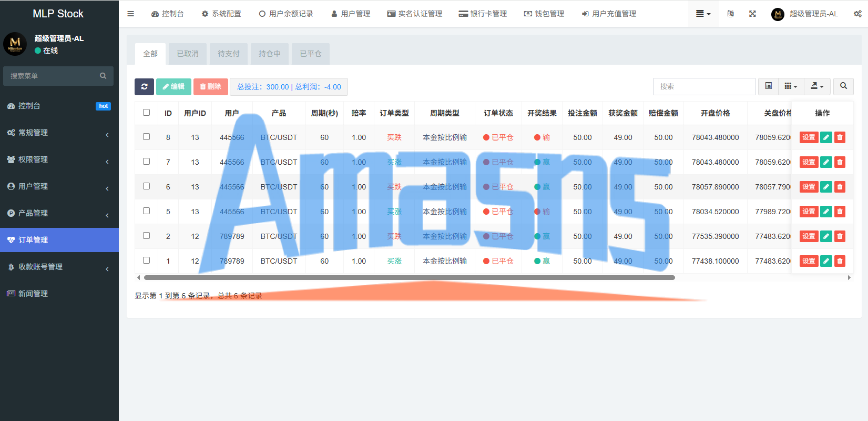Click the magnifier icon in sidebar menu search
Screen dimensions: 868x421
click(x=103, y=76)
